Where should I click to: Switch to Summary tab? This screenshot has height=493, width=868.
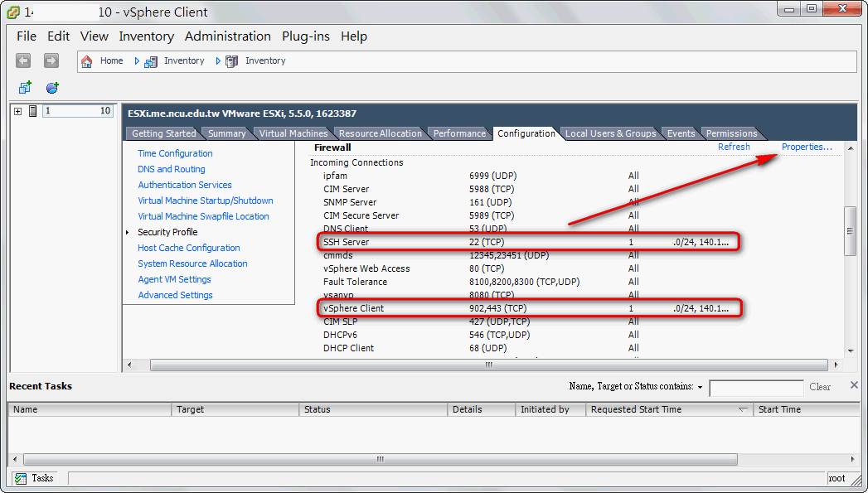(226, 133)
